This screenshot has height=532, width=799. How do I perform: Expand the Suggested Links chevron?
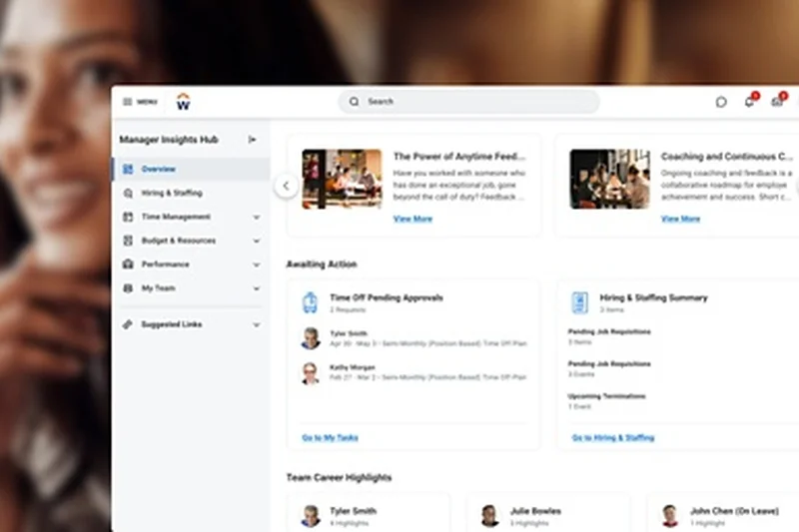[257, 324]
